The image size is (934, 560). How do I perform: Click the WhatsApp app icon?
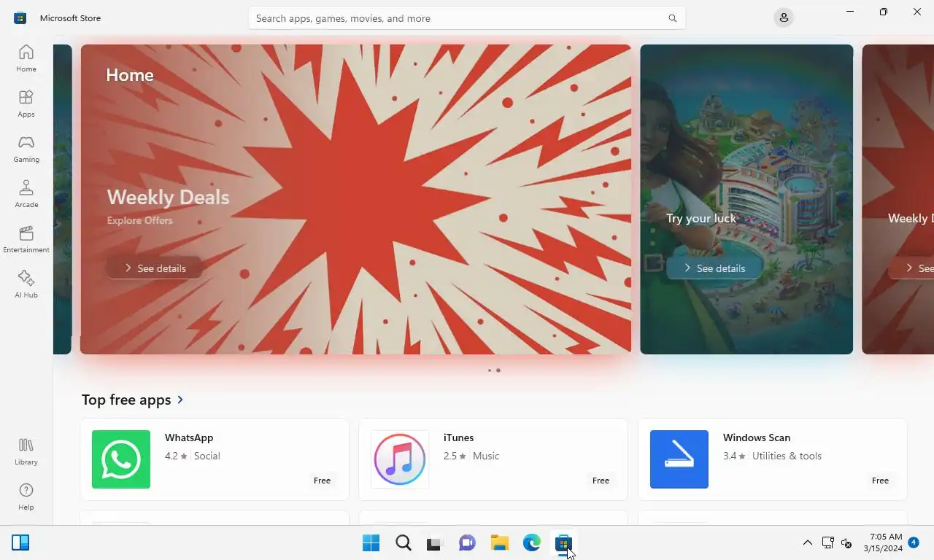coord(121,459)
